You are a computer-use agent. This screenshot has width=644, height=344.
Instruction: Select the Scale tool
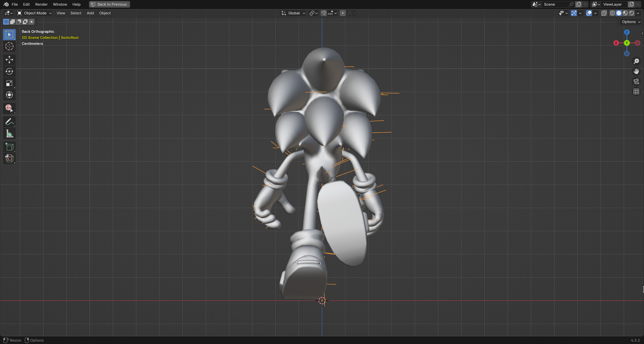coord(9,83)
